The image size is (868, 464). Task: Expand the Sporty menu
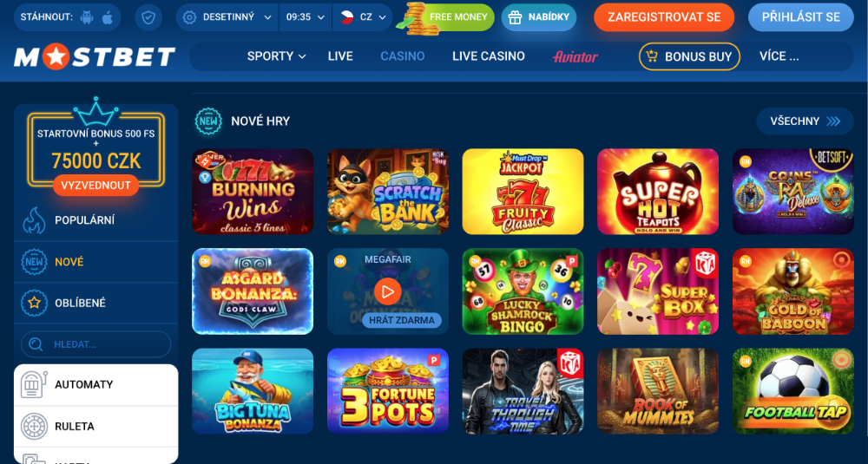[x=276, y=56]
